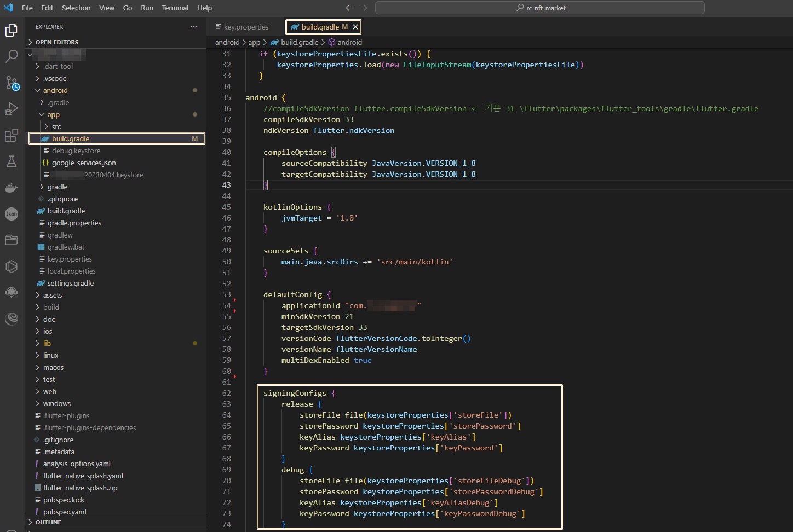The image size is (793, 532).
Task: Open the Docker view in activity bar
Action: (x=12, y=188)
